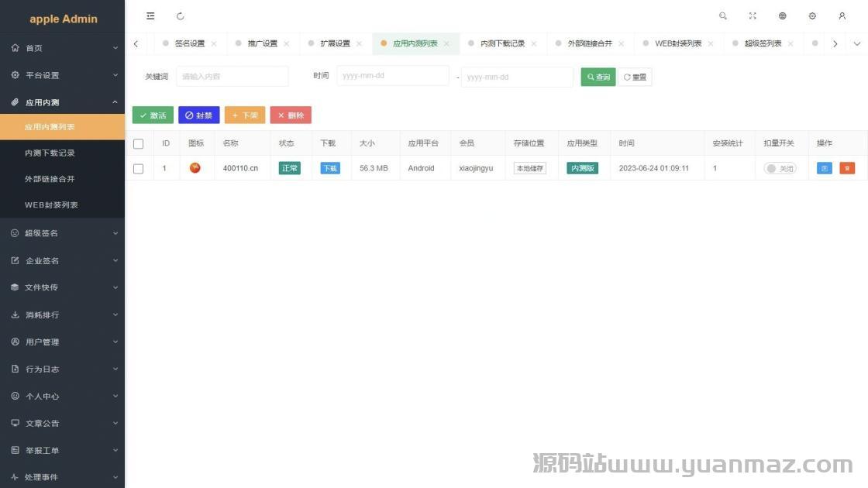Expand the 文章公告 sidebar menu
This screenshot has width=868, height=488.
click(62, 423)
